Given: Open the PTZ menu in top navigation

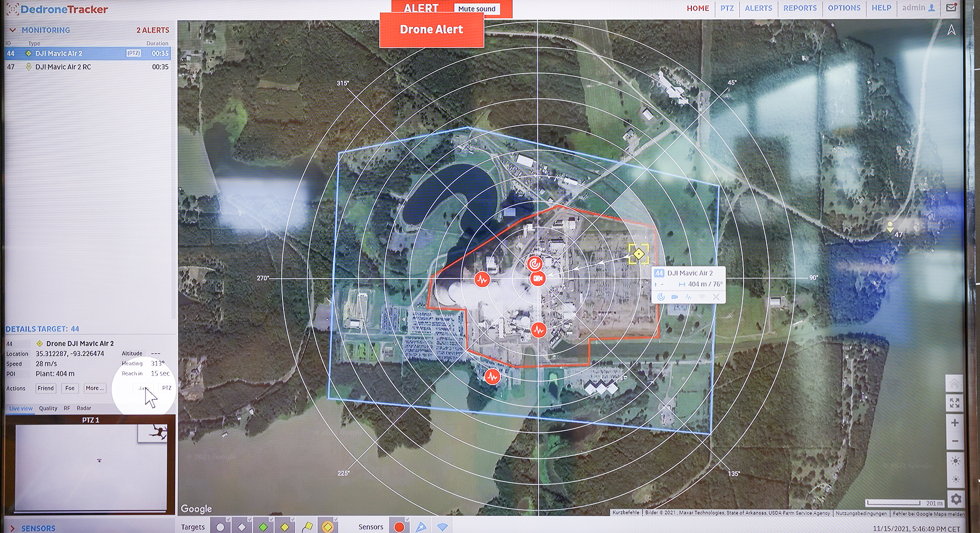Looking at the screenshot, I should (x=727, y=8).
